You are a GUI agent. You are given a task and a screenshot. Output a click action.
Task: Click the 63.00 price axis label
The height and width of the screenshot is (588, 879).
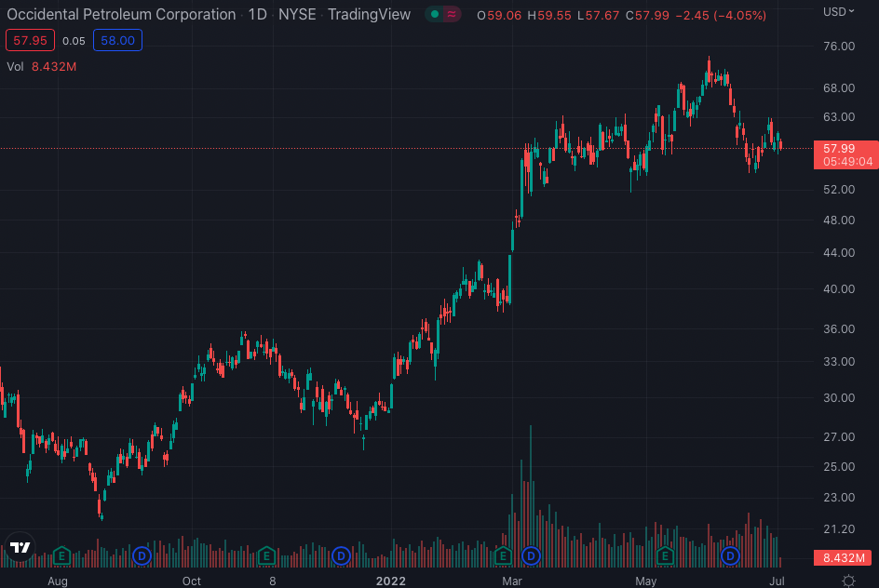(839, 117)
